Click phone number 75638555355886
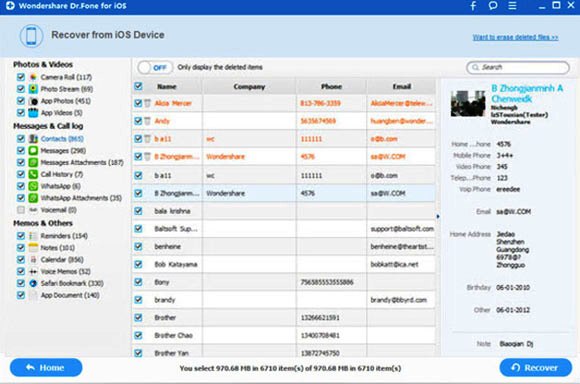 [x=327, y=282]
